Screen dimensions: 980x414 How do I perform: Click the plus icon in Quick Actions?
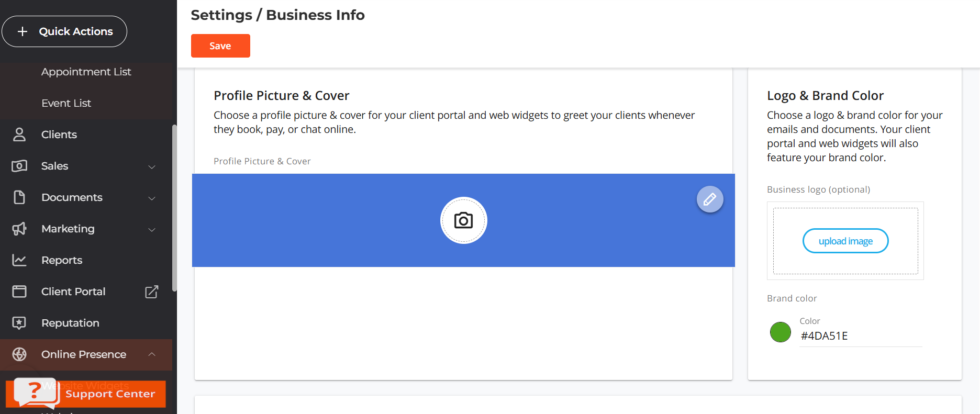(23, 31)
